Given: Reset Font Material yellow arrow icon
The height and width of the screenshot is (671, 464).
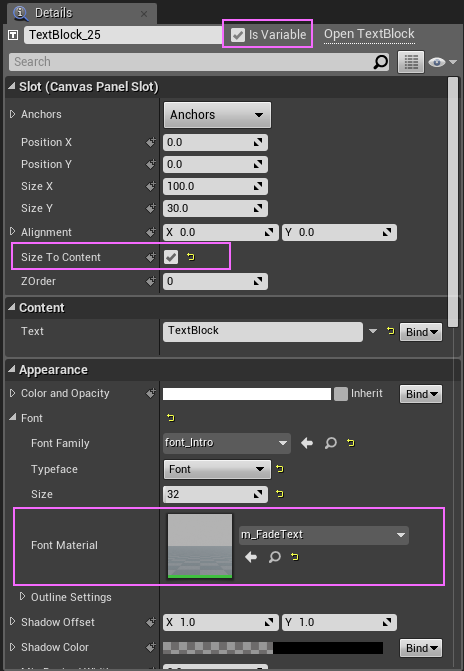Looking at the screenshot, I should pyautogui.click(x=295, y=557).
